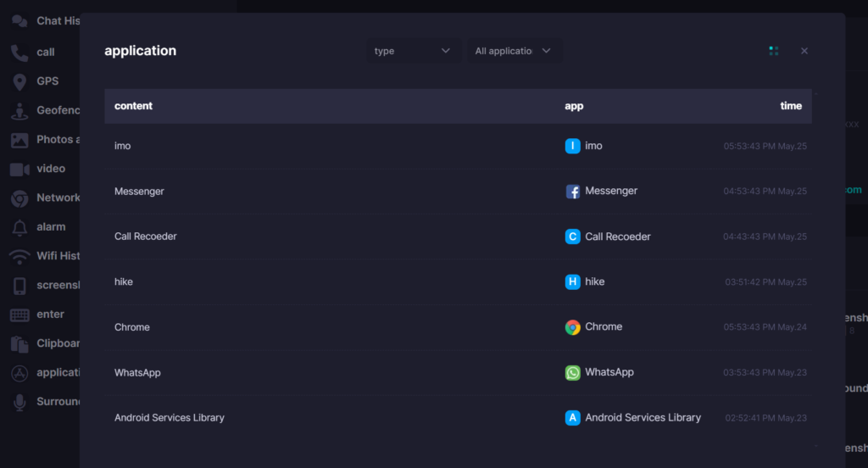Image resolution: width=868 pixels, height=468 pixels.
Task: Click time 04:43:43 PM May.25
Action: coord(765,237)
